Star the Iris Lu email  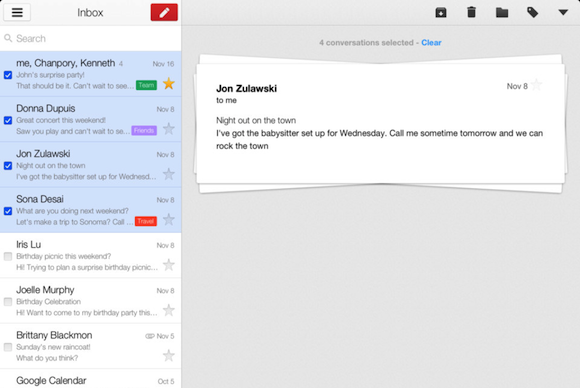coord(169,265)
